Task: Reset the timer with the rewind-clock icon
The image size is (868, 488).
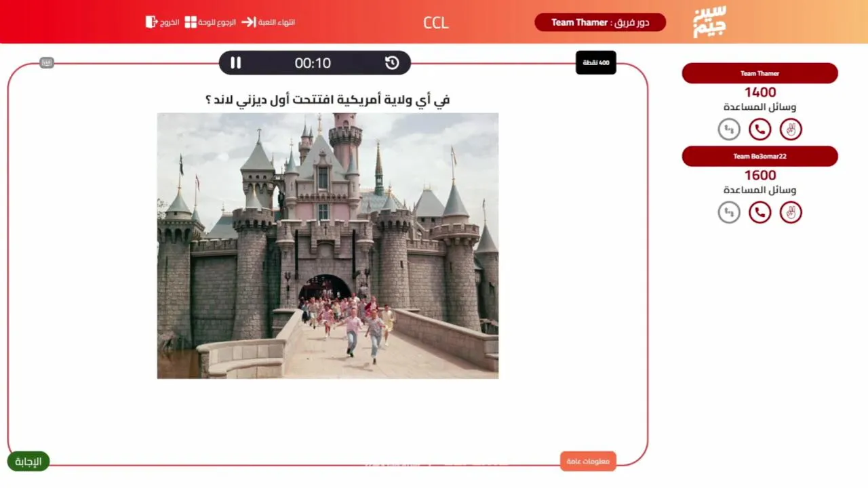Action: click(x=392, y=63)
